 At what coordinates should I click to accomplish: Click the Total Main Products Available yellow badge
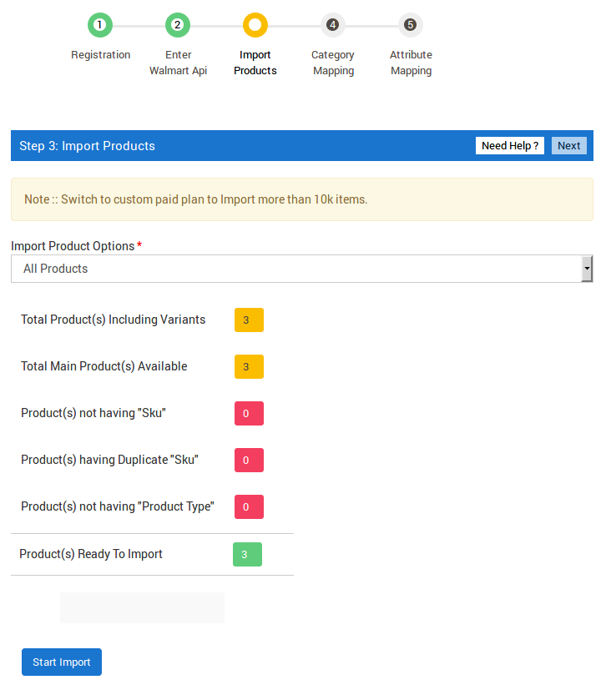[250, 367]
